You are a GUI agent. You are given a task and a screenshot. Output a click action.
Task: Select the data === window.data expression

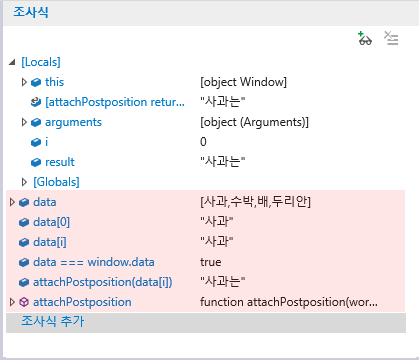pos(94,262)
